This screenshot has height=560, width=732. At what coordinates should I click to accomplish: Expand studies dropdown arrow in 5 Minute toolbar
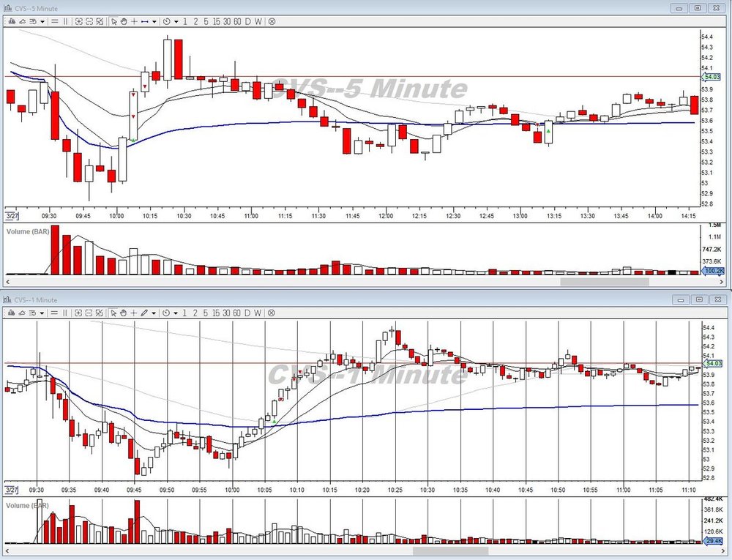point(42,21)
